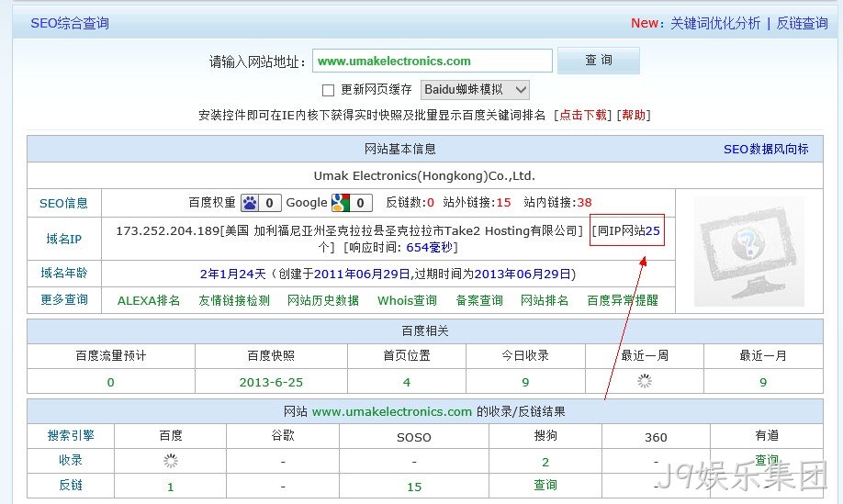Click the 百度相关 section header
Image resolution: width=843 pixels, height=504 pixels.
(x=425, y=331)
